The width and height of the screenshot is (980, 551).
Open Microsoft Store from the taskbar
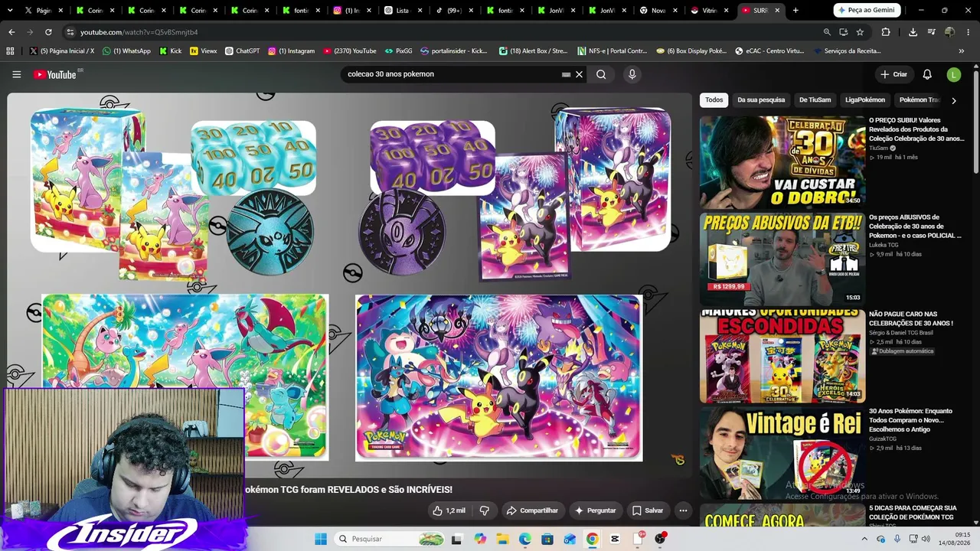(x=547, y=539)
